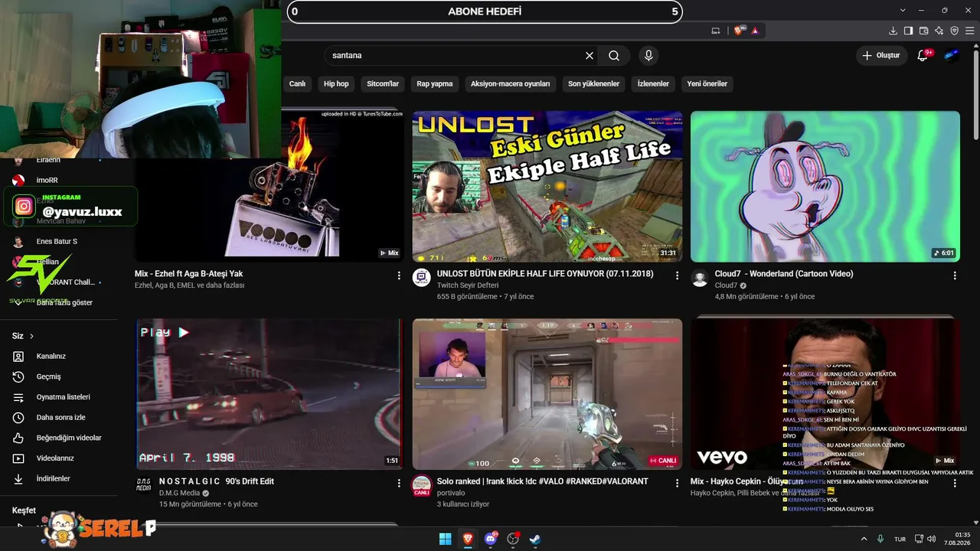This screenshot has width=980, height=551.
Task: Clear the search box with the X icon
Action: [x=590, y=56]
